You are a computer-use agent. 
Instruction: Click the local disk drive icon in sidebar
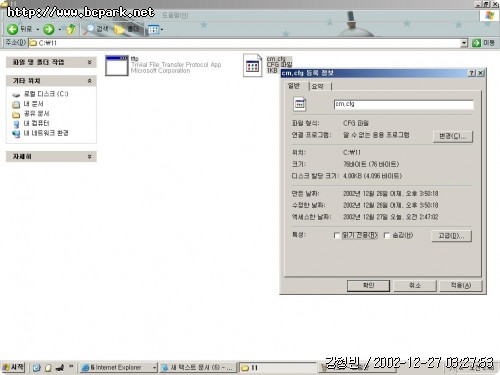pyautogui.click(x=16, y=95)
